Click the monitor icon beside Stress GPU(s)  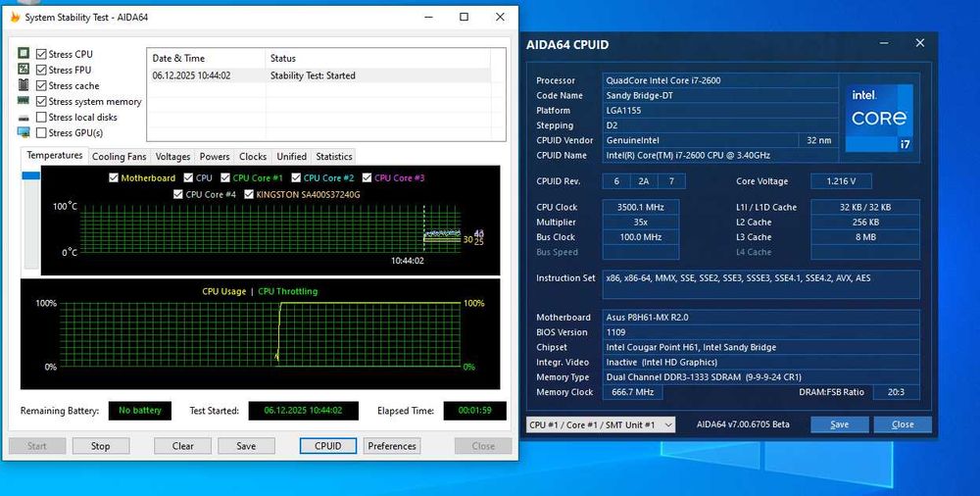click(x=24, y=132)
